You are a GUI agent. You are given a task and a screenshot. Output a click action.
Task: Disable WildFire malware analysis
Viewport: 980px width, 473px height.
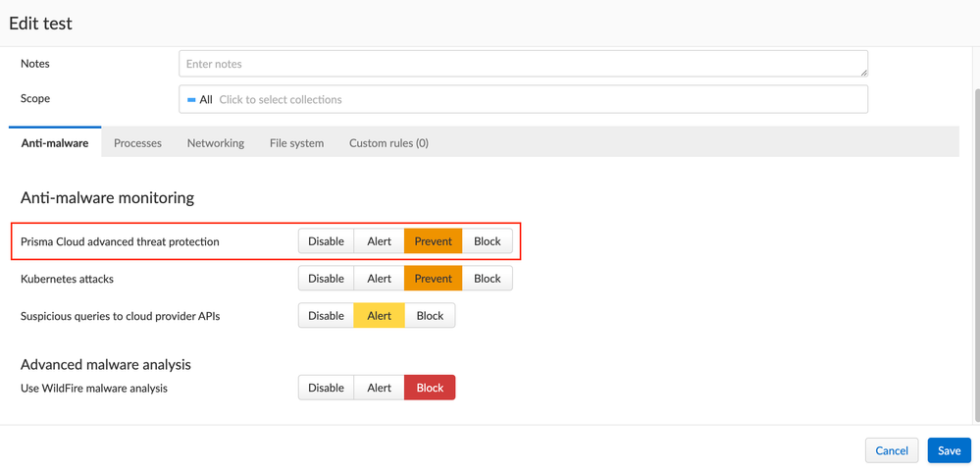coord(326,388)
